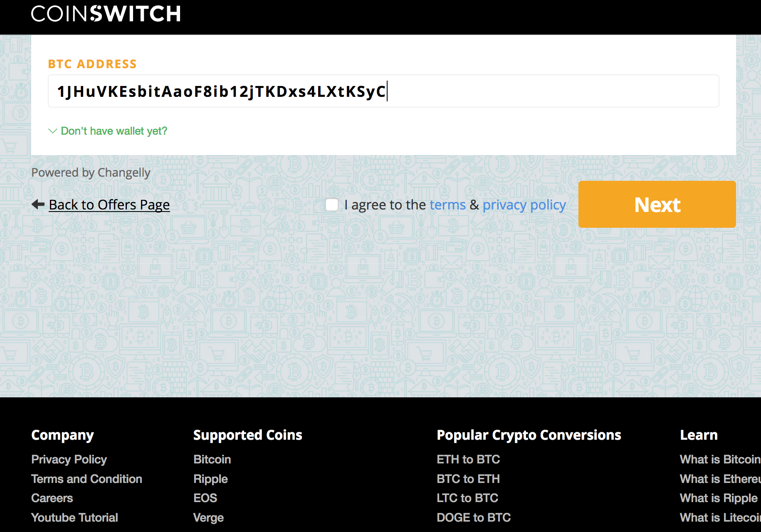This screenshot has height=532, width=761.
Task: Open What is Ethereum learn link
Action: click(x=720, y=479)
